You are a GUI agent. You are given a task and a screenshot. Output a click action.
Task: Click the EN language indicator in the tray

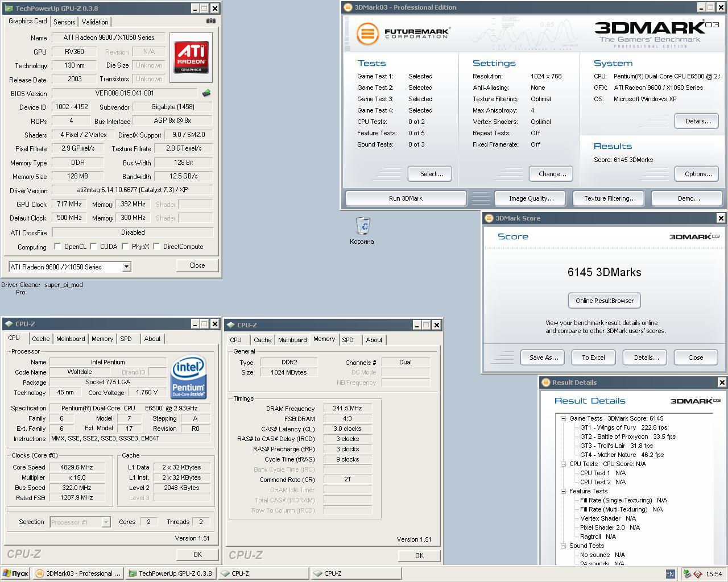click(x=670, y=574)
